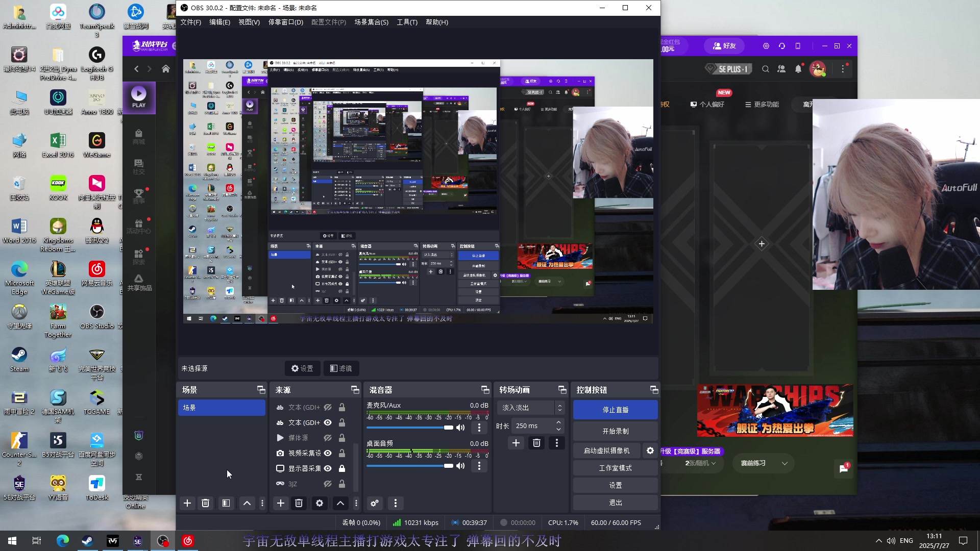Open Sources panel three-dot overflow menu
Viewport: 980px width, 551px height.
(x=356, y=503)
